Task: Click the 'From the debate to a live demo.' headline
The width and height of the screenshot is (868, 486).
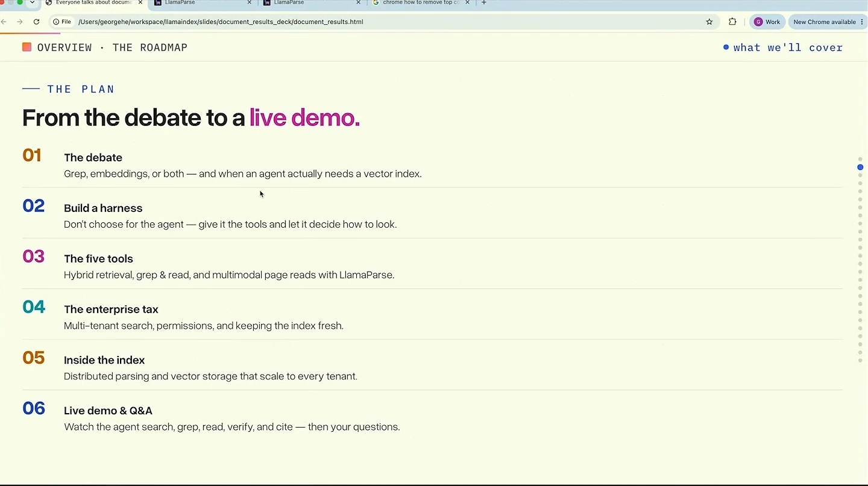Action: click(191, 117)
